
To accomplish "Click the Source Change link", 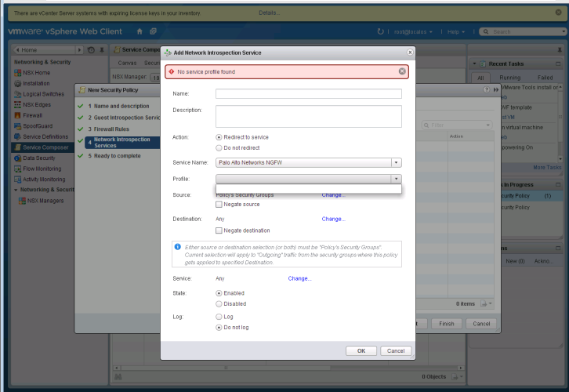I will click(334, 195).
